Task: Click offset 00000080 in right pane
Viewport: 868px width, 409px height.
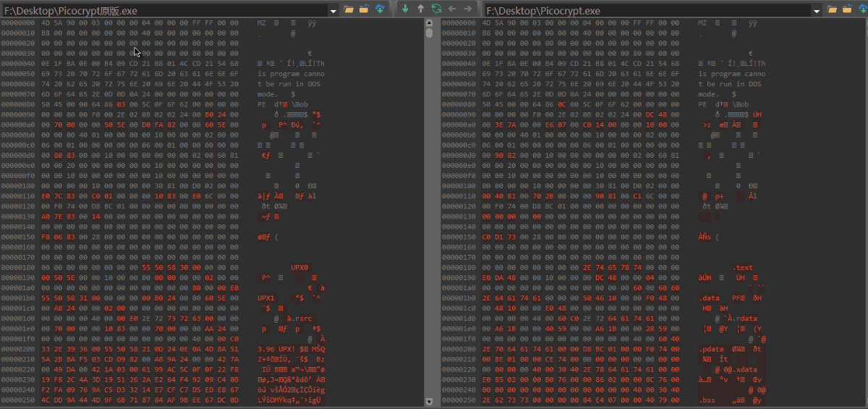Action: [459, 104]
